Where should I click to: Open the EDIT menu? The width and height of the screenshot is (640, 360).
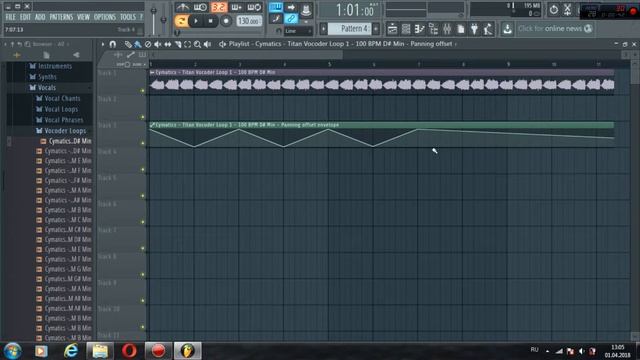(x=25, y=17)
